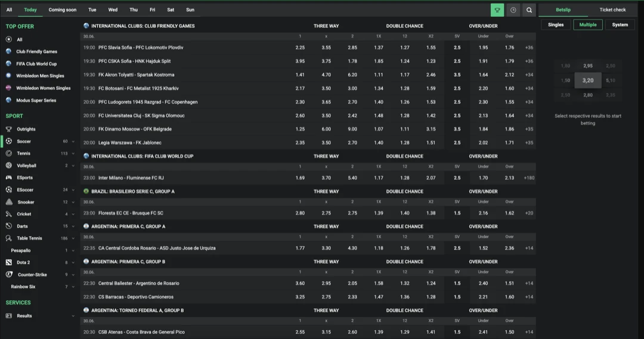Screen dimensions: 644x339
Task: Click the Wimbledon Men Singles icon
Action: click(8, 76)
